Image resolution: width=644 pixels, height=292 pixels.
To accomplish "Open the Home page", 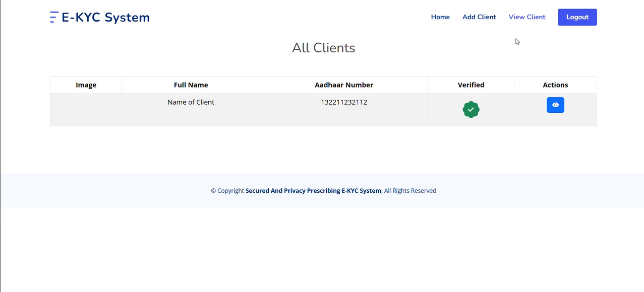I will [x=440, y=17].
